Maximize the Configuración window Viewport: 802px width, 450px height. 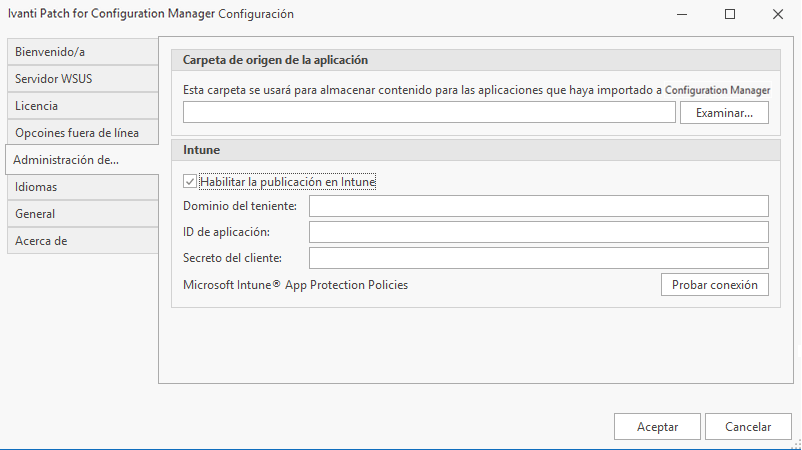730,14
